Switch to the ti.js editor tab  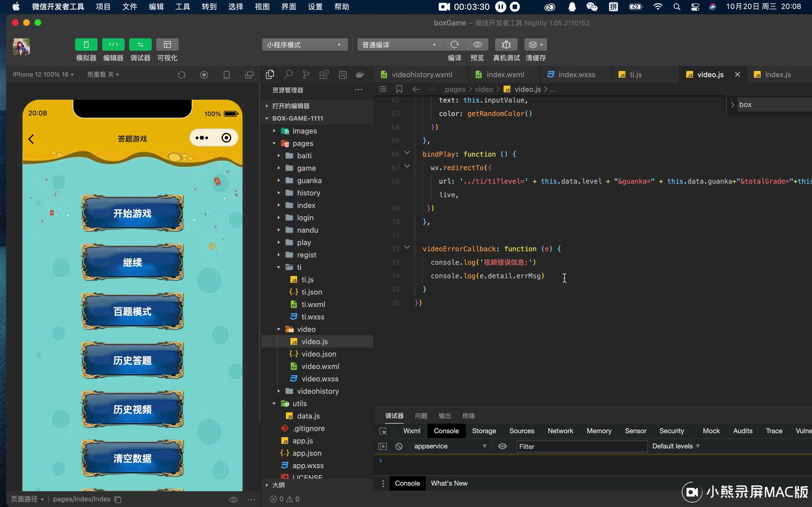coord(635,74)
